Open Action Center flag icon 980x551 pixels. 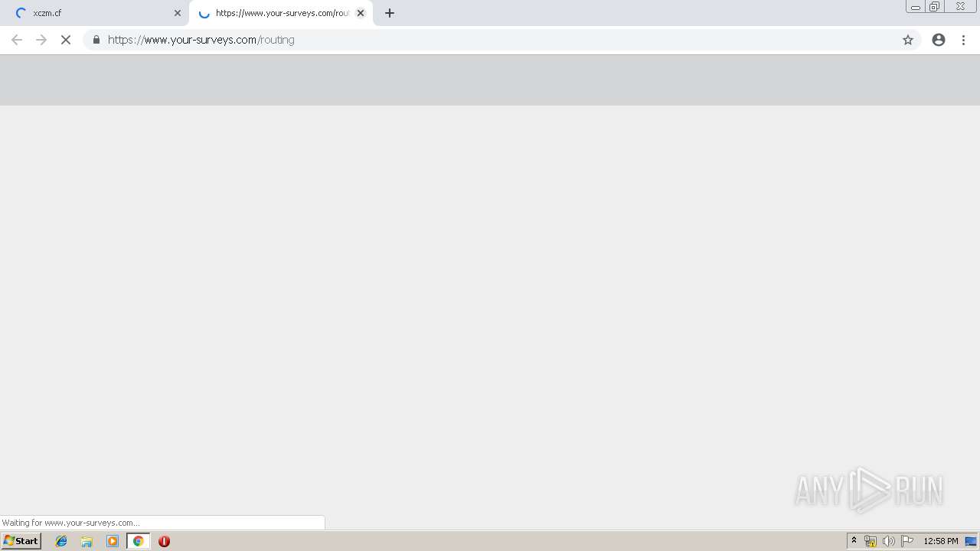[907, 541]
